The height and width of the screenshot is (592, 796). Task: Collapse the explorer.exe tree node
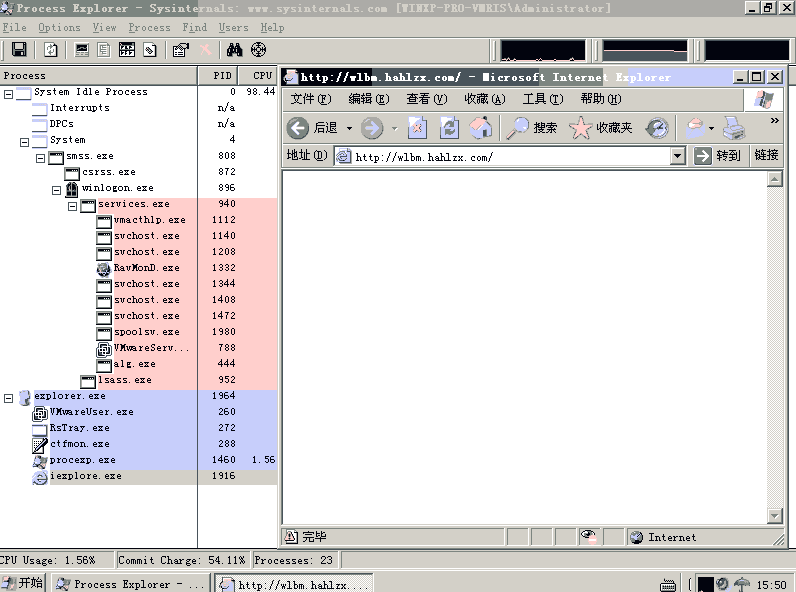coord(9,399)
